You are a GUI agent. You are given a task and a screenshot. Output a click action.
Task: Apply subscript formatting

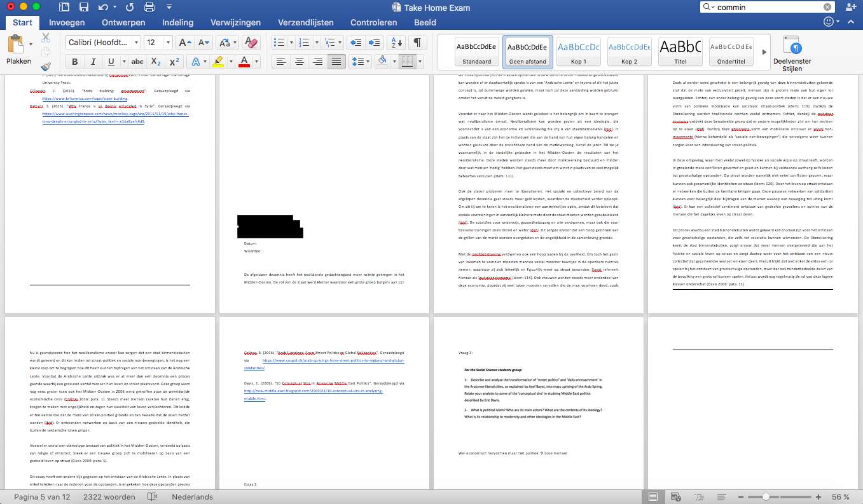click(156, 62)
